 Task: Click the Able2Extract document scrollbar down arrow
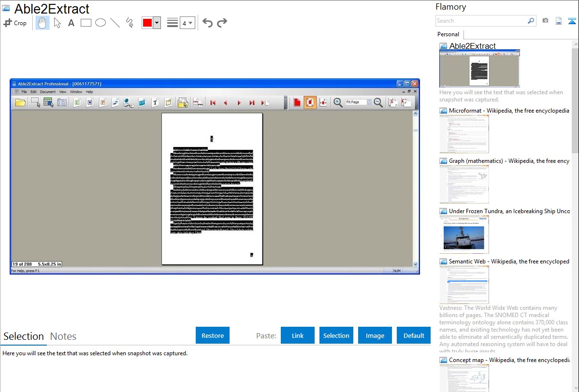[416, 264]
